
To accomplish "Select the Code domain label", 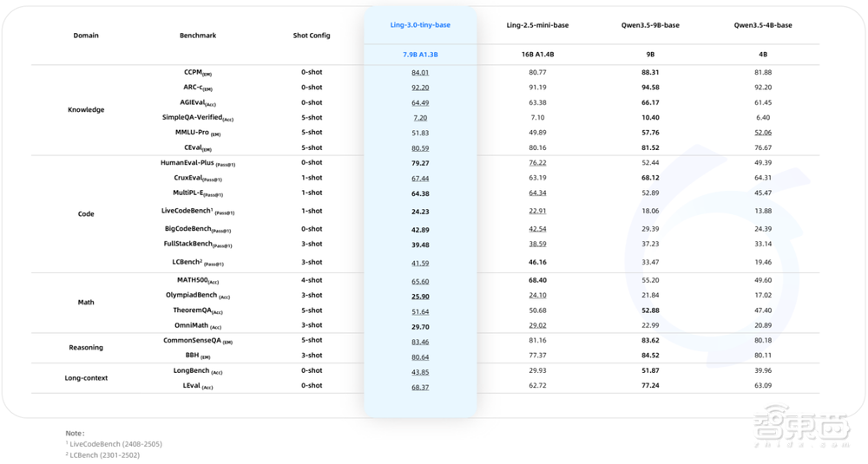I will click(x=86, y=214).
